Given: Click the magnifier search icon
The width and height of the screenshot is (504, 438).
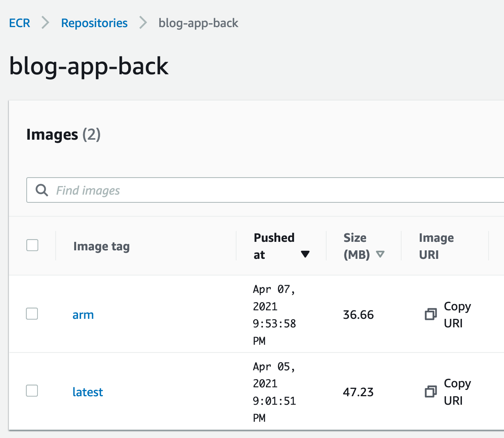Looking at the screenshot, I should [x=42, y=190].
